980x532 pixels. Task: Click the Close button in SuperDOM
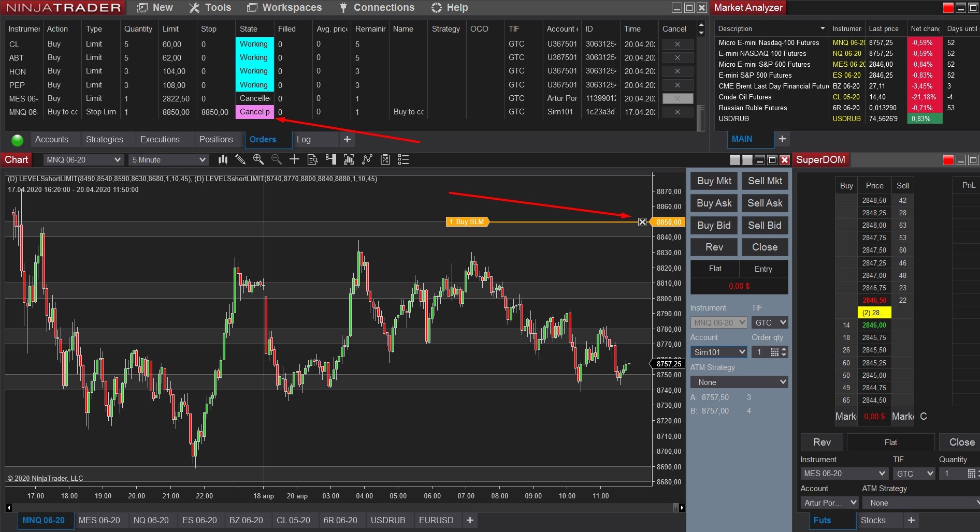(962, 442)
